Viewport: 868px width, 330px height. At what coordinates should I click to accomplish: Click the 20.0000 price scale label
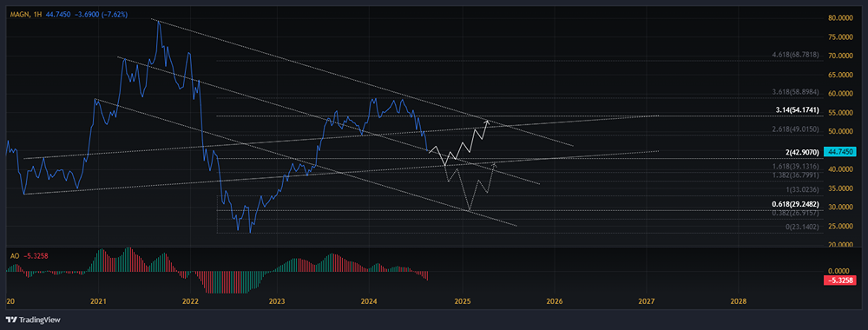click(x=840, y=245)
